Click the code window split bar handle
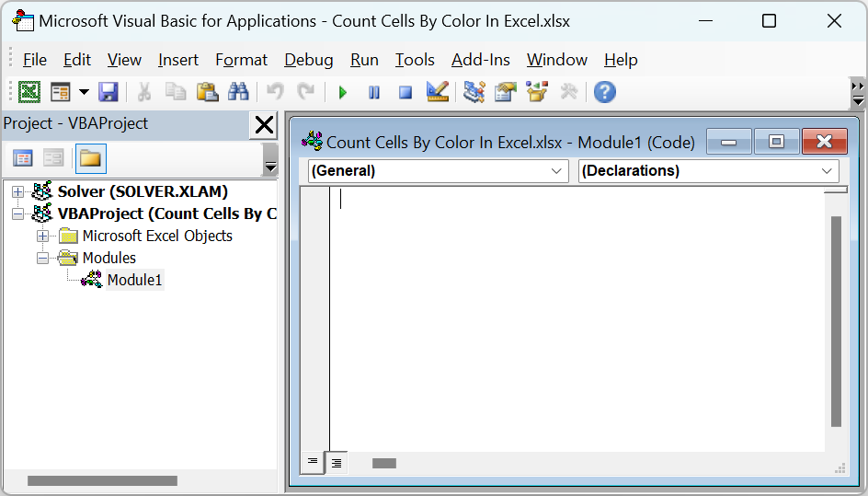This screenshot has width=868, height=496. [x=835, y=190]
